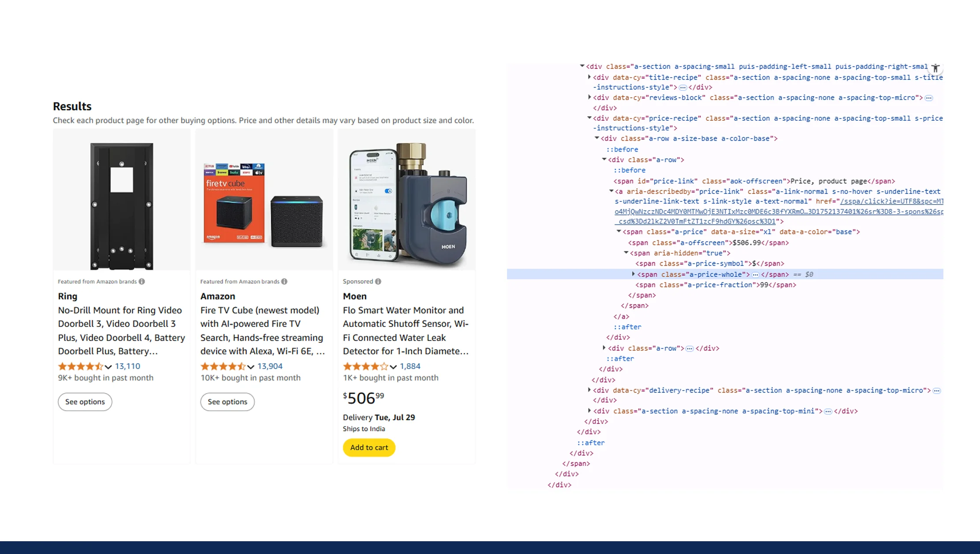Click the info icon beside Ring's "Featured from Amazon brands"

coord(142,281)
